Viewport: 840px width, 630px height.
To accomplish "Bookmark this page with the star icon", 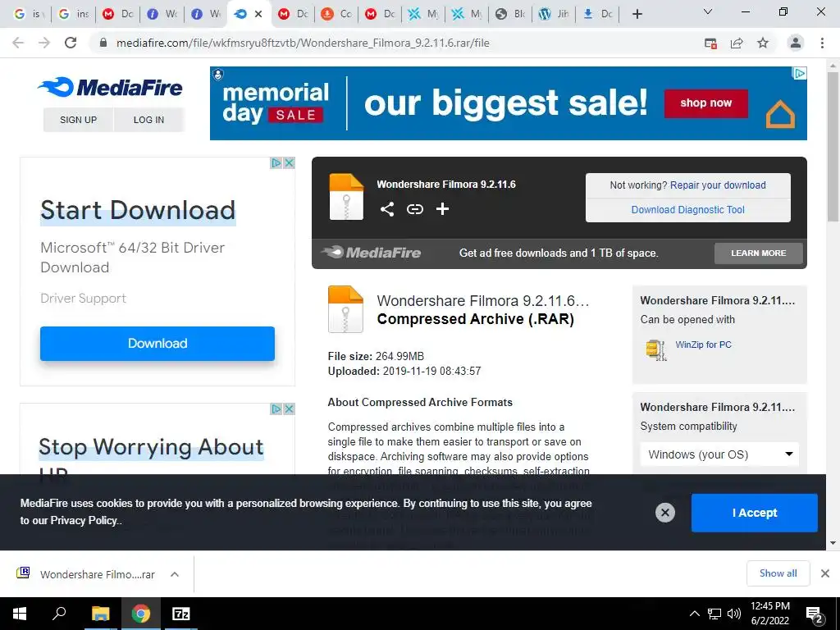I will [x=763, y=43].
